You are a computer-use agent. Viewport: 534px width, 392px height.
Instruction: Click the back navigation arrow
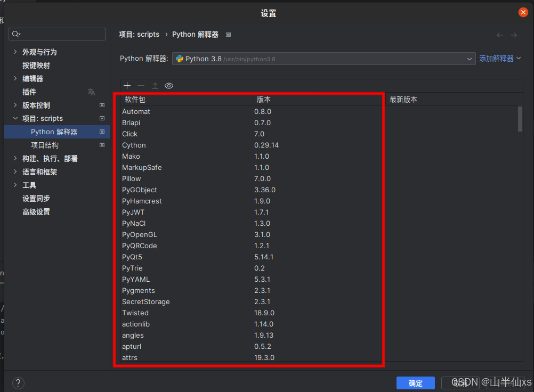[499, 35]
